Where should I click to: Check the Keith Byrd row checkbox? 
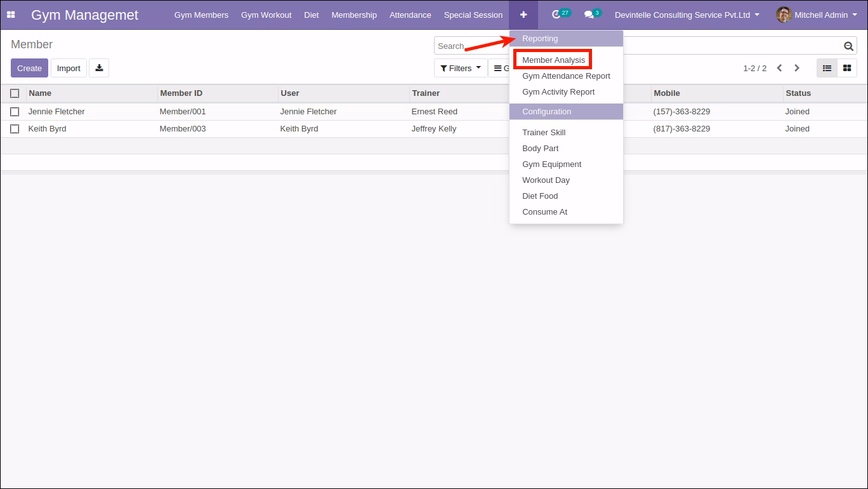[x=15, y=129]
